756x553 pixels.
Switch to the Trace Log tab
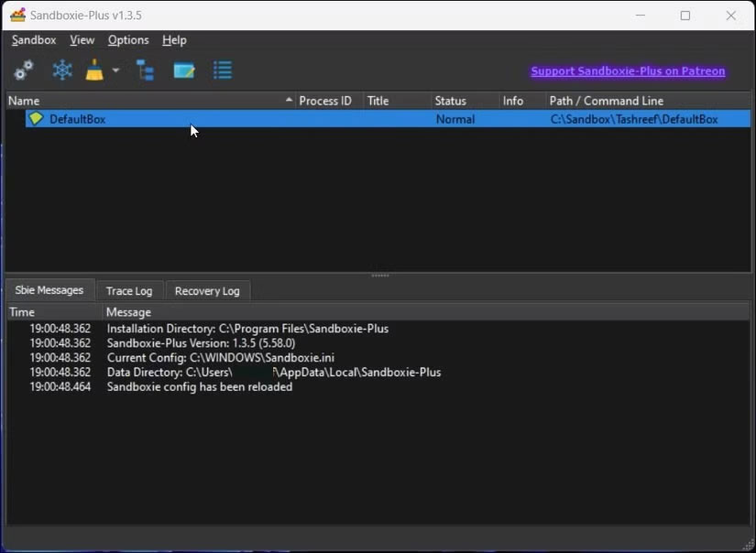pyautogui.click(x=129, y=290)
